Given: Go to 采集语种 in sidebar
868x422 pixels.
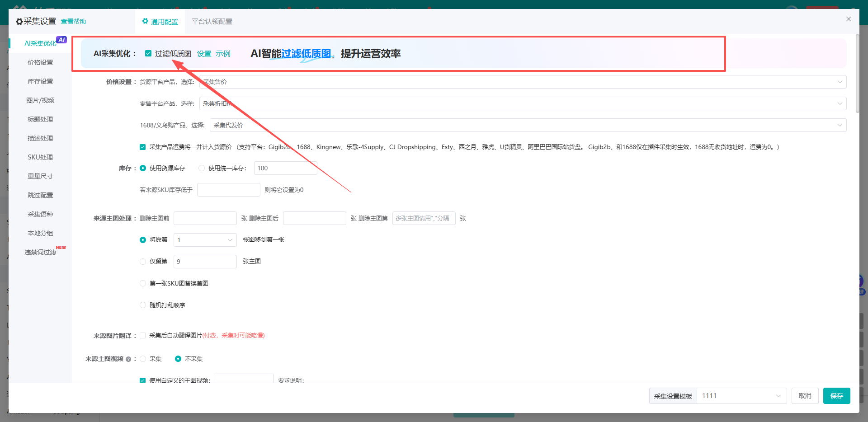Looking at the screenshot, I should [x=40, y=214].
